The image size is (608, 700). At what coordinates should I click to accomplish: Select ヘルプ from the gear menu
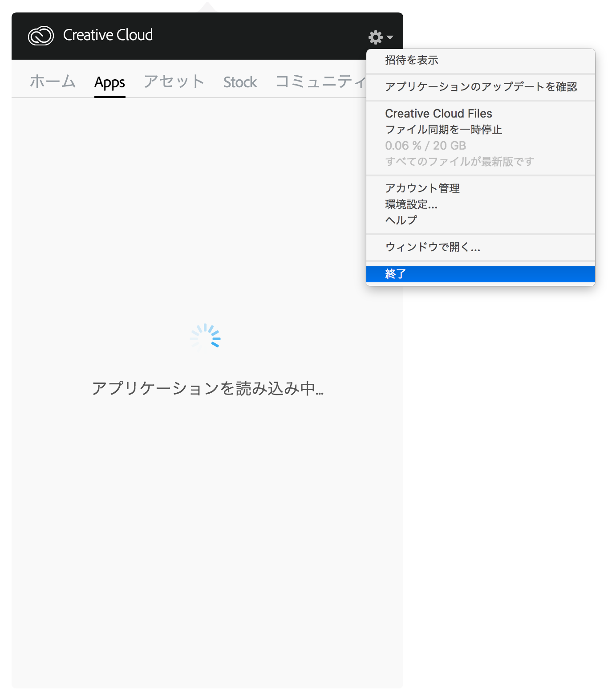click(481, 220)
